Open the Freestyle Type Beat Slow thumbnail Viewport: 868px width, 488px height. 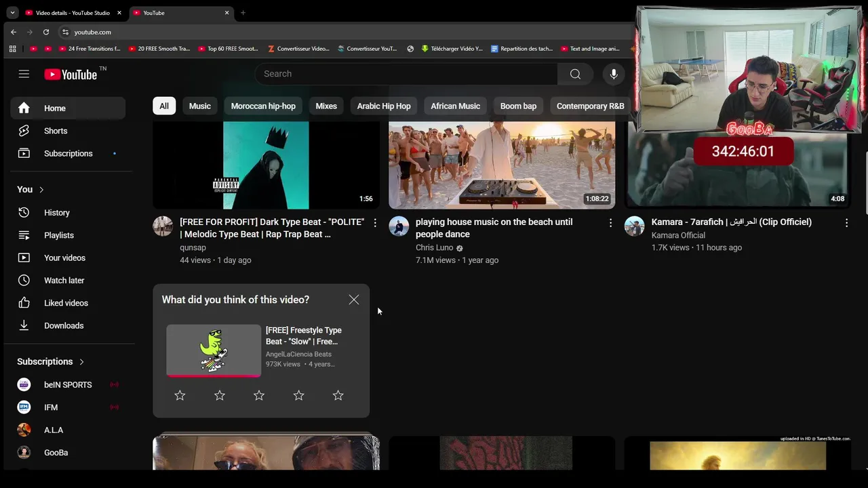(214, 350)
